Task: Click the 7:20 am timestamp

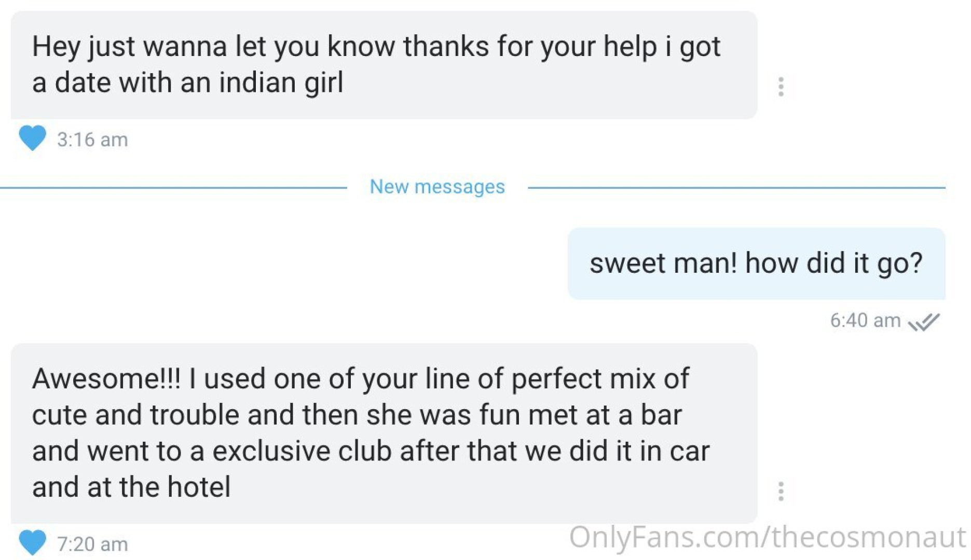Action: pos(92,544)
